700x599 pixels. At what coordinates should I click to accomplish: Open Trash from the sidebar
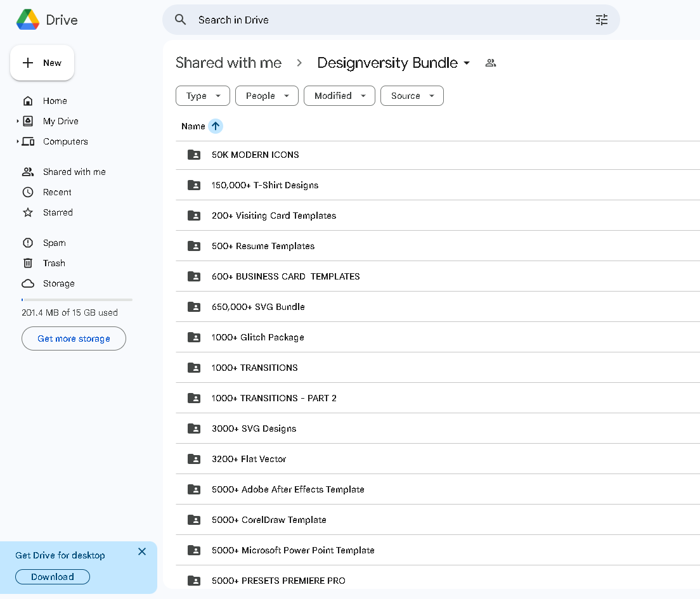click(54, 263)
